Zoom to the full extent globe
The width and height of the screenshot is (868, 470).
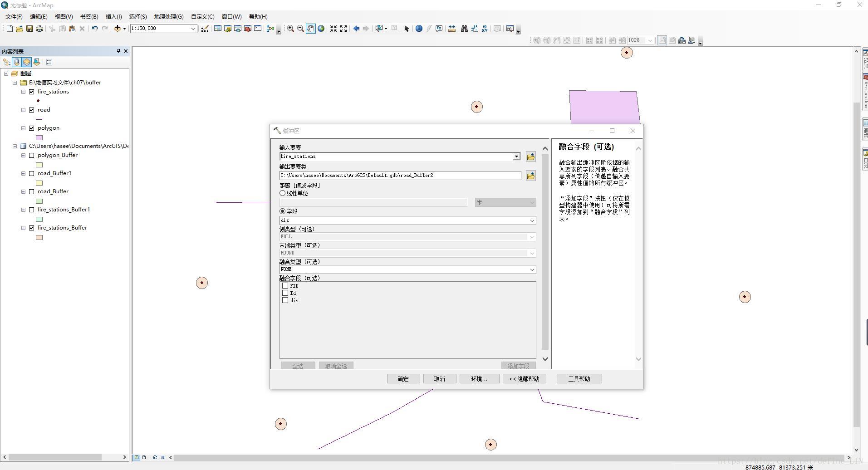point(321,29)
